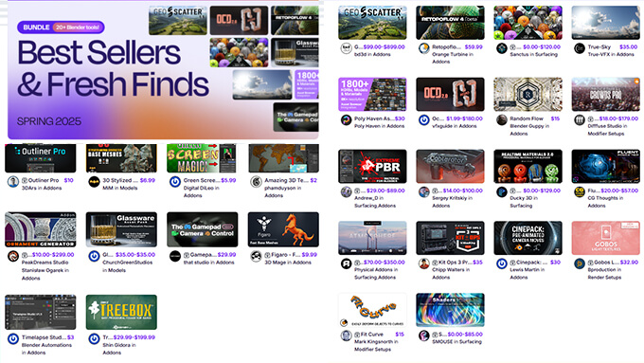Open the Treebox product thumbnail
644x363 pixels.
coord(121,312)
